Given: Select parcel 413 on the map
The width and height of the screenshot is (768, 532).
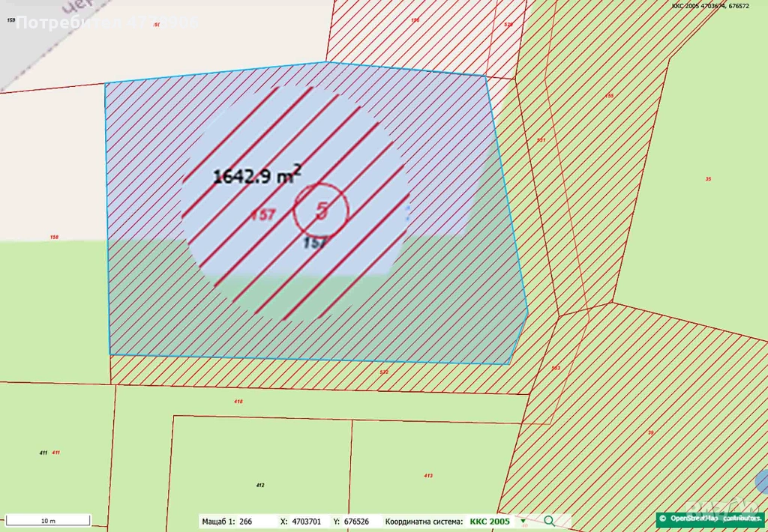Looking at the screenshot, I should [427, 476].
